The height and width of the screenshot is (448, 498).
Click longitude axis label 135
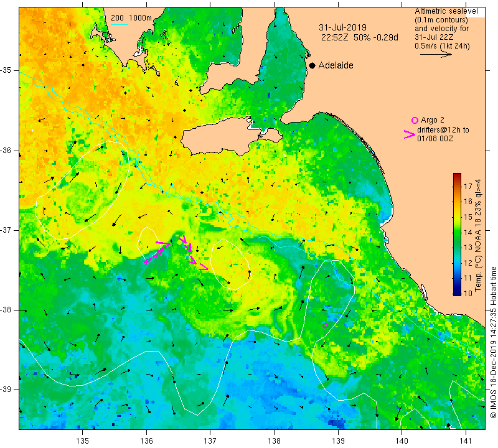pyautogui.click(x=83, y=441)
